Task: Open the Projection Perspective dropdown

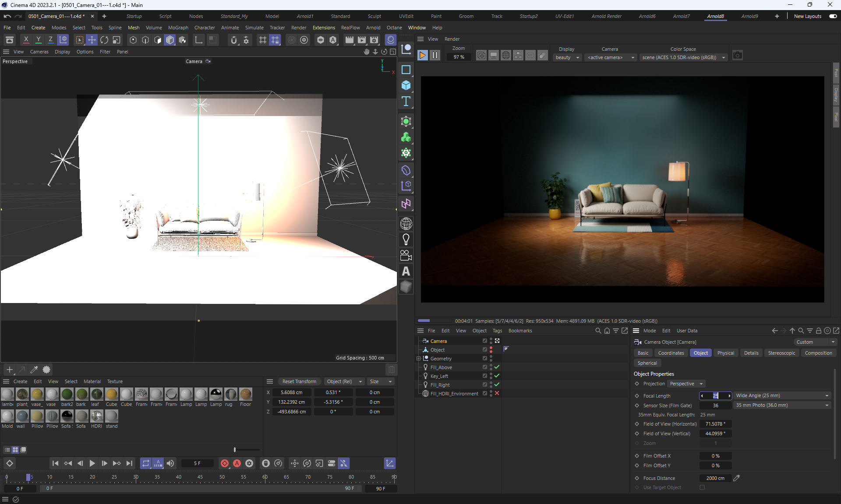Action: (686, 384)
